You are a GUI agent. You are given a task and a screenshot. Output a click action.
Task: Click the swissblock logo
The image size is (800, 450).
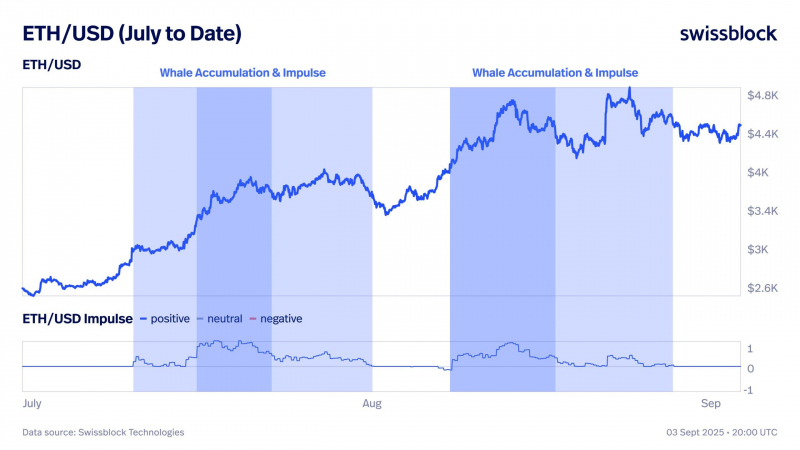coord(728,34)
